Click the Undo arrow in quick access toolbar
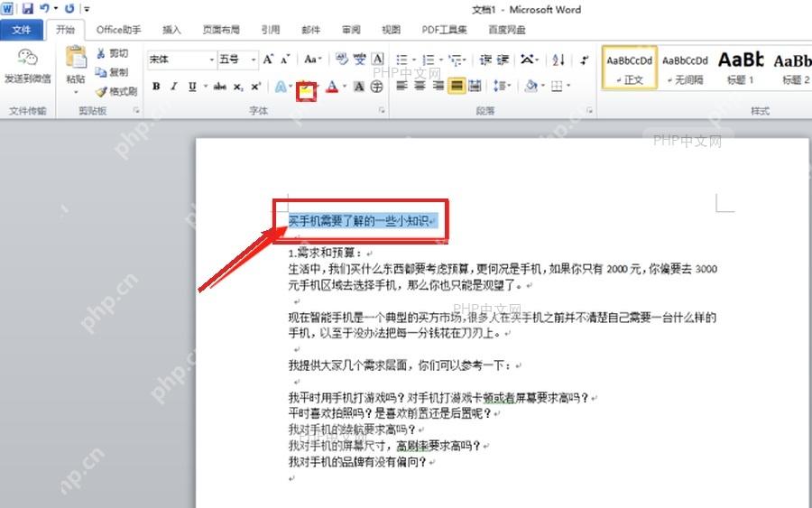 click(x=44, y=8)
